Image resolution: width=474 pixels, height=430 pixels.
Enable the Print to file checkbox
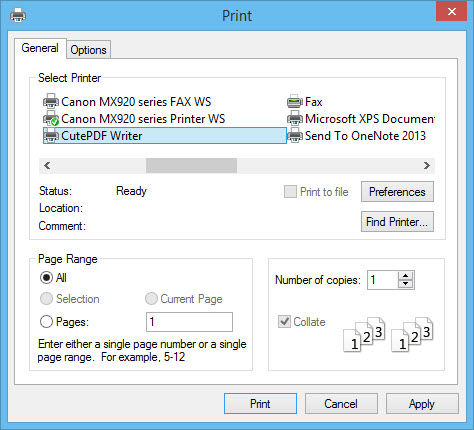[290, 192]
